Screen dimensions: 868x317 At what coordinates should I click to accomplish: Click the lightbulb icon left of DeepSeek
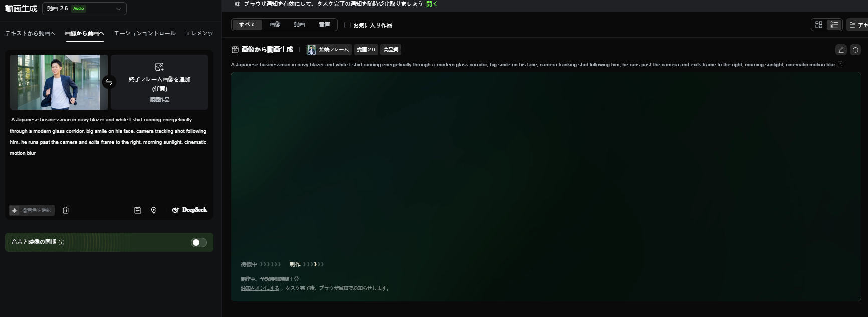(x=154, y=210)
